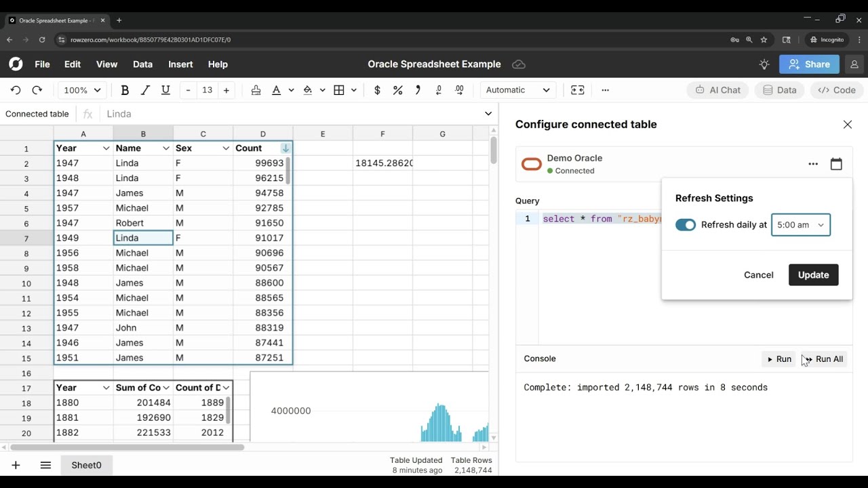Select the Sheet0 tab
Viewport: 868px width, 488px height.
86,465
